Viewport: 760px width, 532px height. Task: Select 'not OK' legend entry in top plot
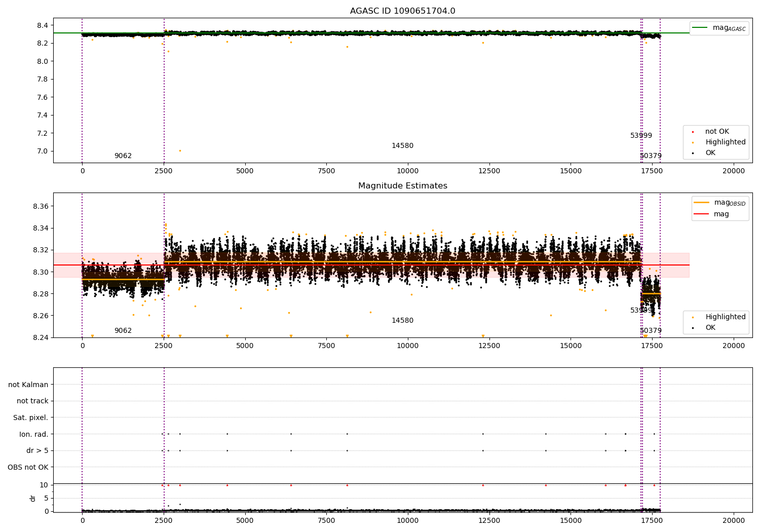click(x=717, y=131)
